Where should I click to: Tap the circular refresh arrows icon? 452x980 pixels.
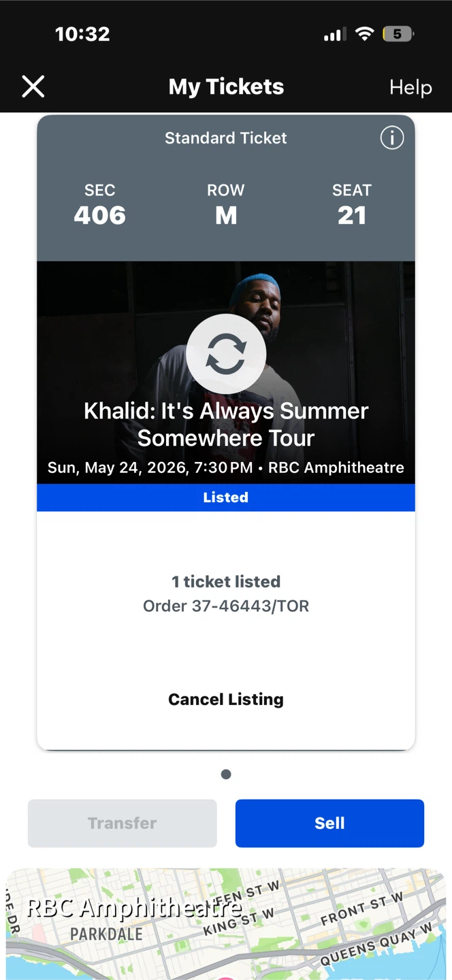pyautogui.click(x=226, y=354)
